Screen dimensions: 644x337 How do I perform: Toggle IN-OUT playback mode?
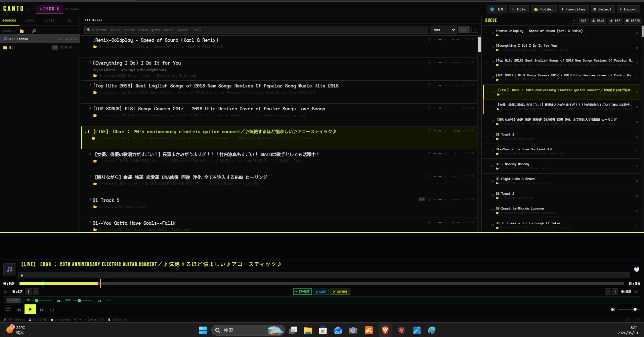pos(302,292)
